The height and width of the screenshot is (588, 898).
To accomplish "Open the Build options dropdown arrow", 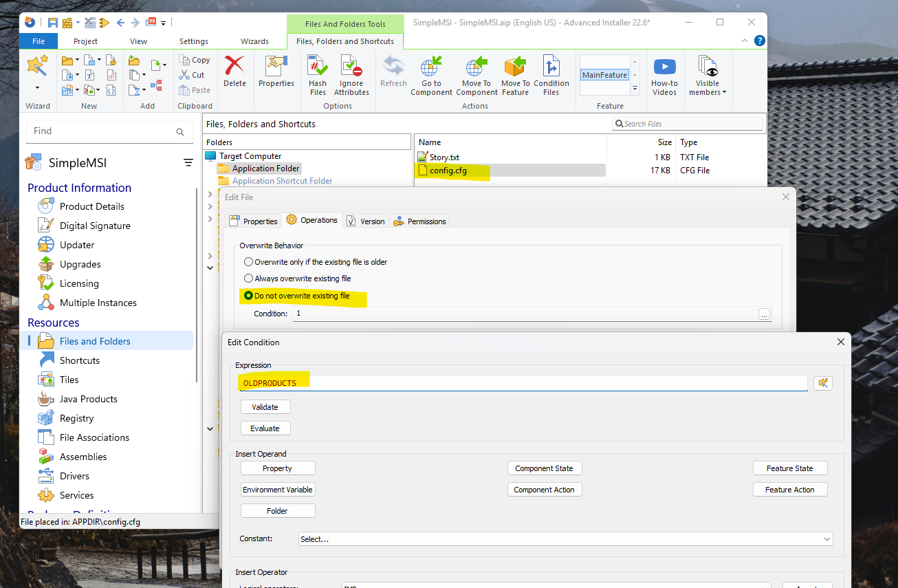I will tap(78, 23).
